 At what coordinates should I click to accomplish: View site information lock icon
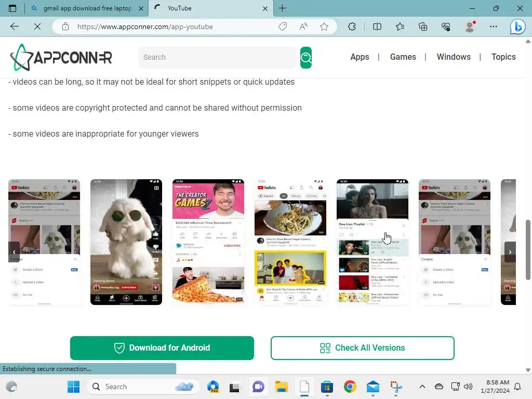point(65,26)
